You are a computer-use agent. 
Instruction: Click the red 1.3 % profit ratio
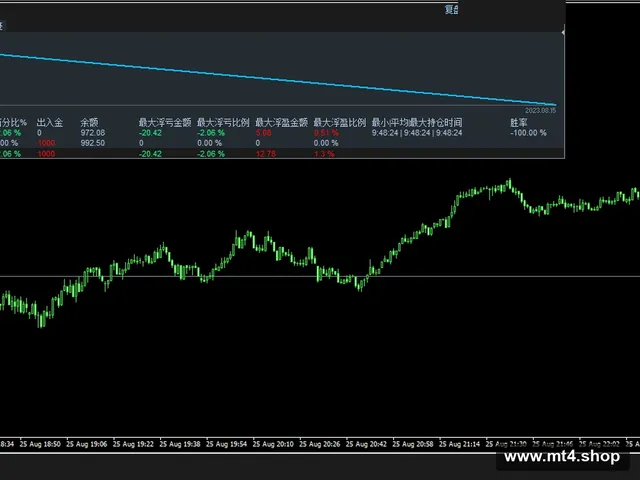(x=324, y=154)
